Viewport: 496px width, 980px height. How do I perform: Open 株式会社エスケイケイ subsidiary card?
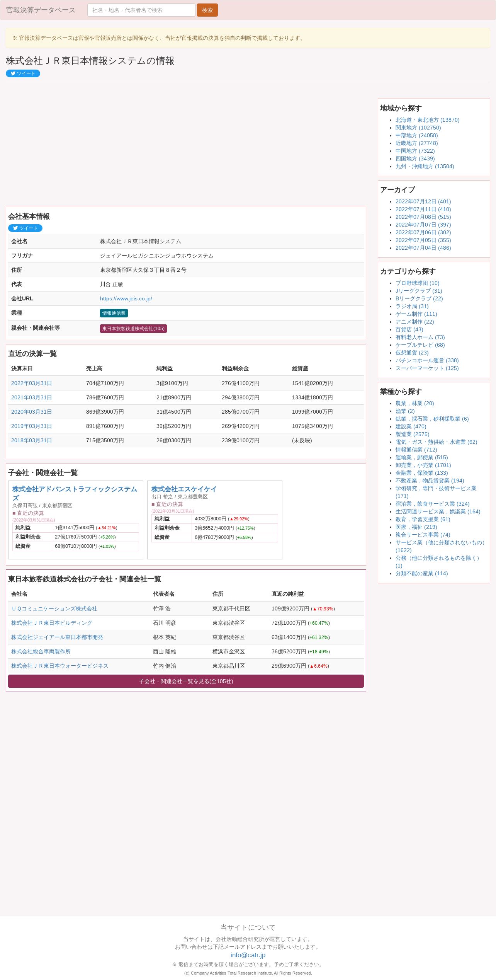(184, 489)
